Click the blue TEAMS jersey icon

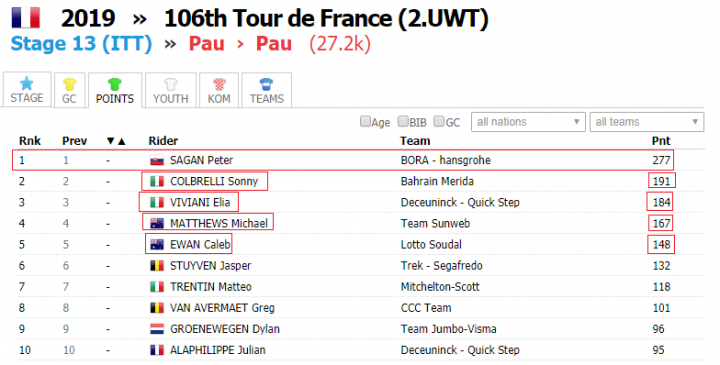tap(266, 84)
